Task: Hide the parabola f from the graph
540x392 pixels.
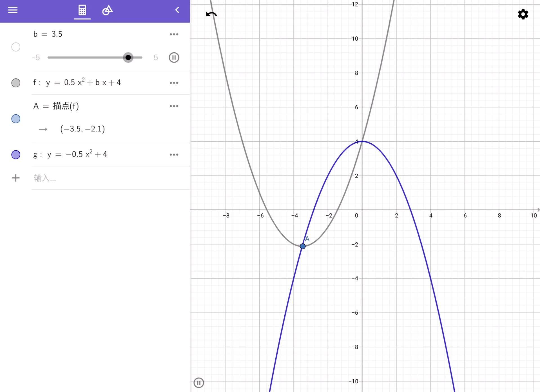Action: click(x=16, y=83)
